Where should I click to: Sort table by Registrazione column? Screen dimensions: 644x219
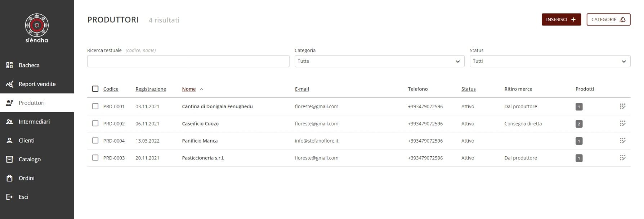151,89
